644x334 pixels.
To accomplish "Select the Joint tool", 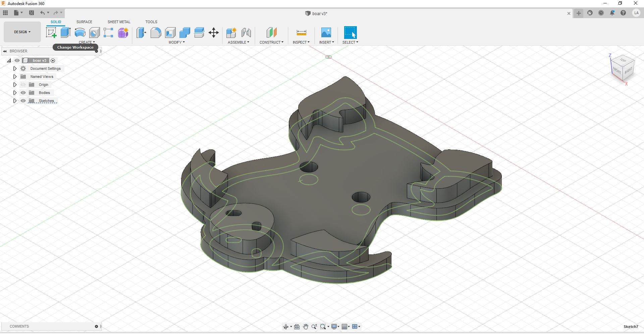I will click(x=246, y=33).
